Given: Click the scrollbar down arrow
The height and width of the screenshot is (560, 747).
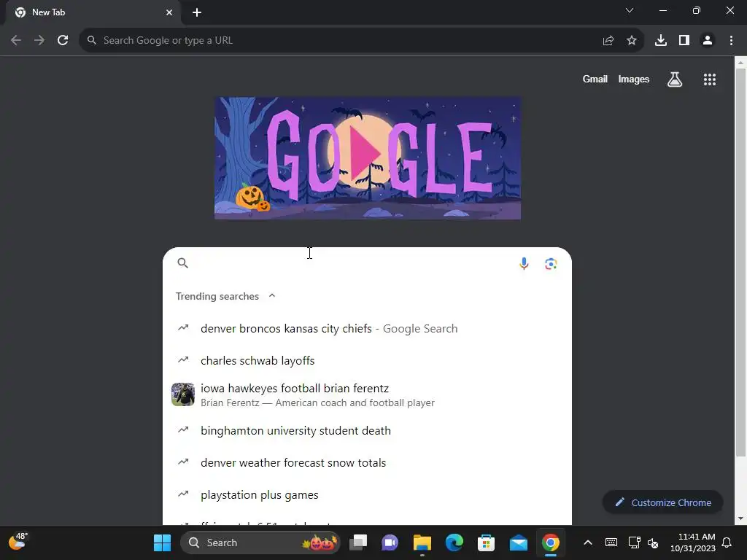Looking at the screenshot, I should (x=741, y=518).
